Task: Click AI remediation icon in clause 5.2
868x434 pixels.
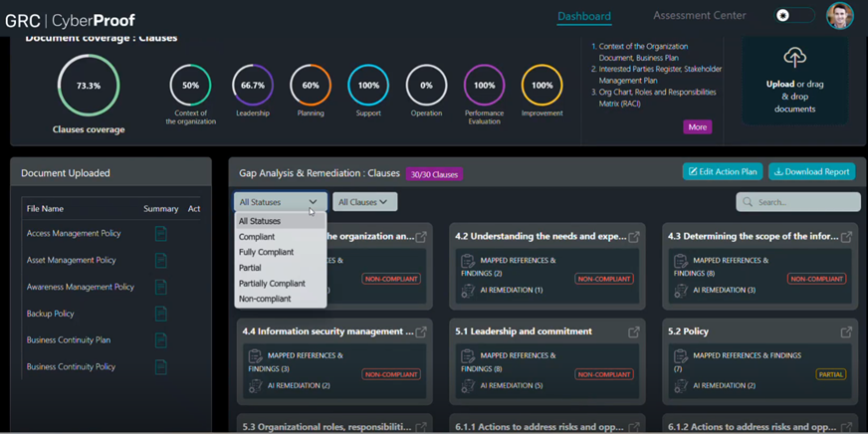Action: point(680,385)
